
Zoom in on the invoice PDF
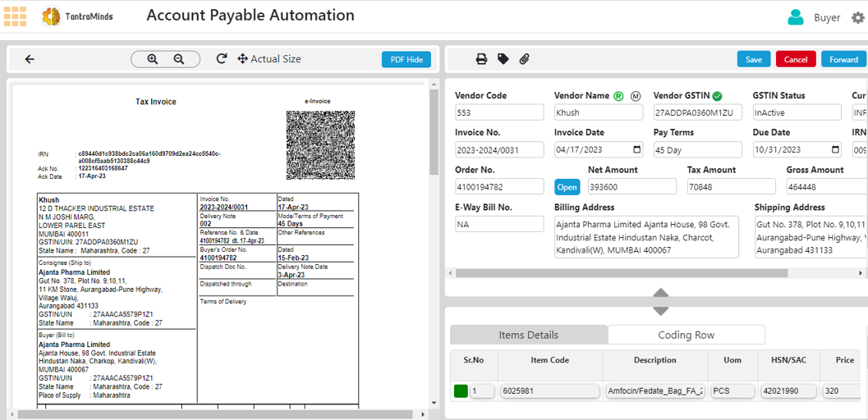(x=153, y=59)
